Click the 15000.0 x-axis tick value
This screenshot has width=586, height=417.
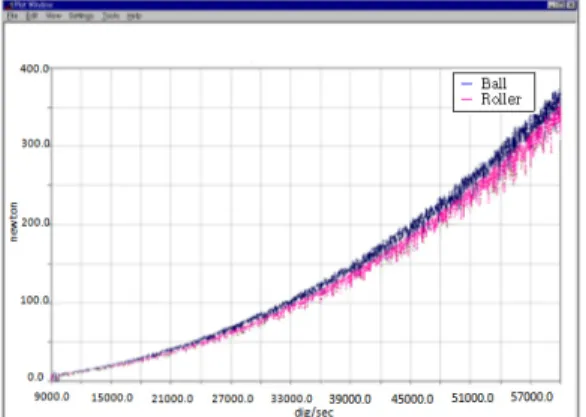112,398
